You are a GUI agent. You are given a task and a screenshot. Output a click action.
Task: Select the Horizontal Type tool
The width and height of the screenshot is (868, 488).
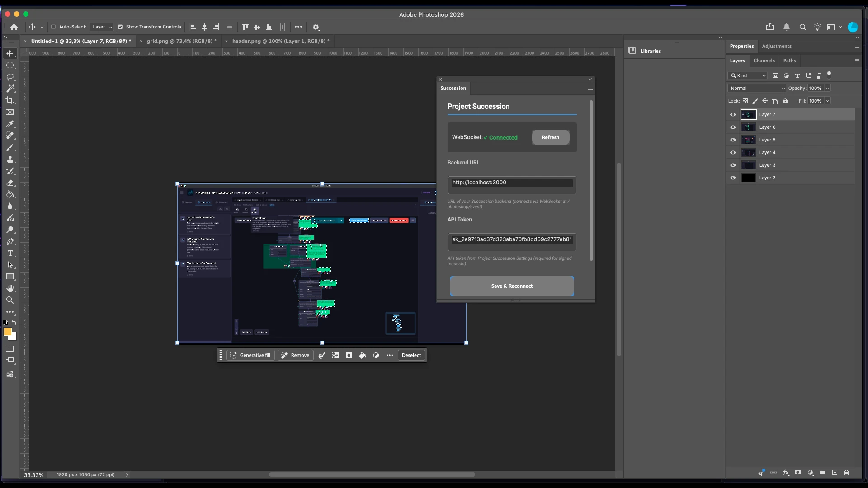pyautogui.click(x=10, y=253)
